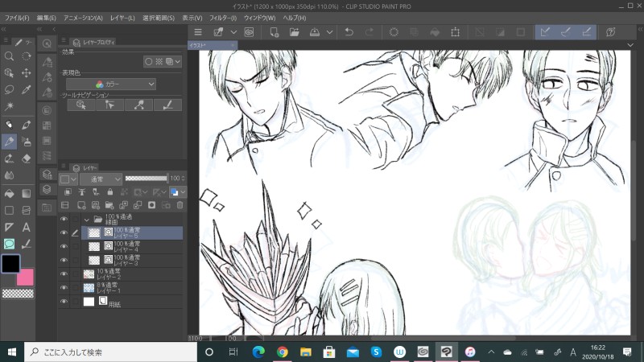Viewport: 644px width, 362px height.
Task: Hide layer レイヤー 3 with eye icon
Action: [x=64, y=260]
